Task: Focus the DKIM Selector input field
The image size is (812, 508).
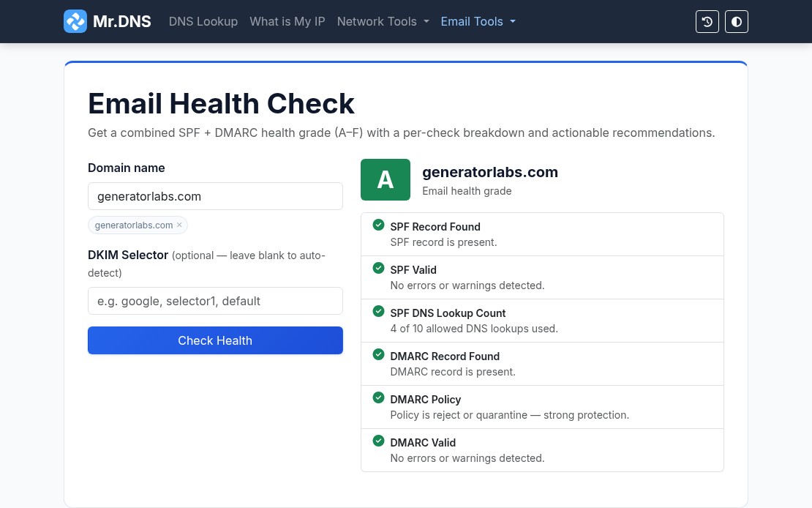Action: 215,301
